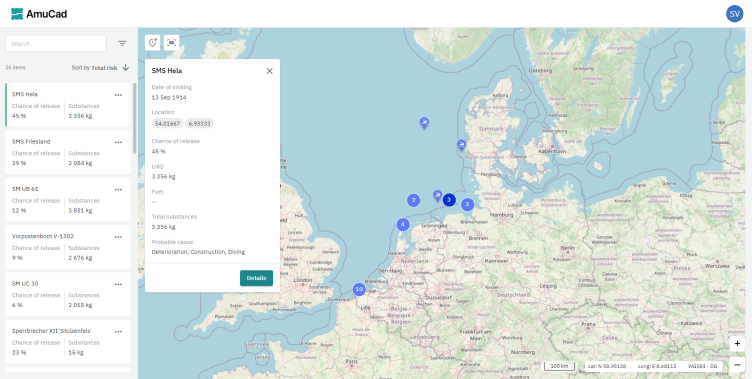Viewport: 752px width, 379px height.
Task: Click the 100 km map scale bar
Action: click(x=559, y=366)
